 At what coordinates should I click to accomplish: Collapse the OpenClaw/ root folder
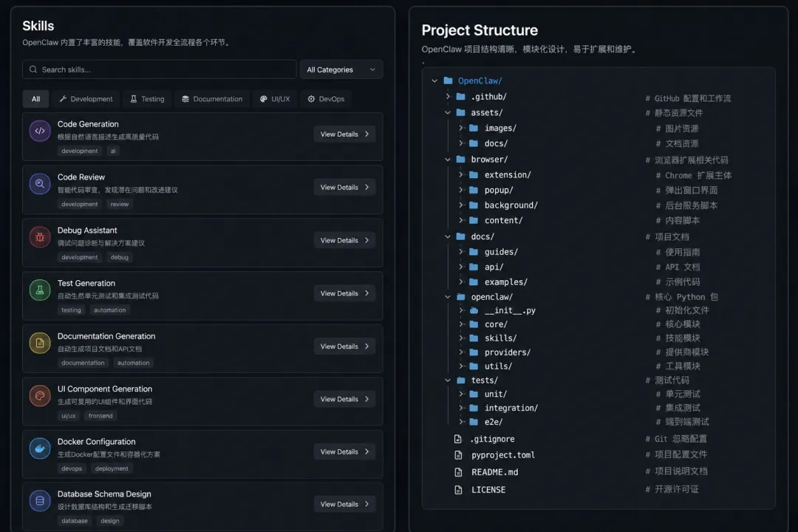(434, 81)
